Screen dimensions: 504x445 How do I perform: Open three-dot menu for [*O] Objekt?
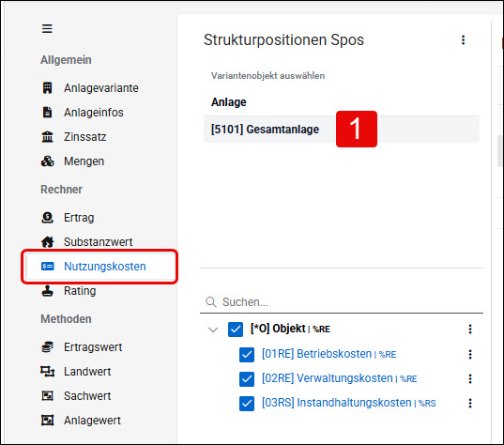(x=470, y=329)
